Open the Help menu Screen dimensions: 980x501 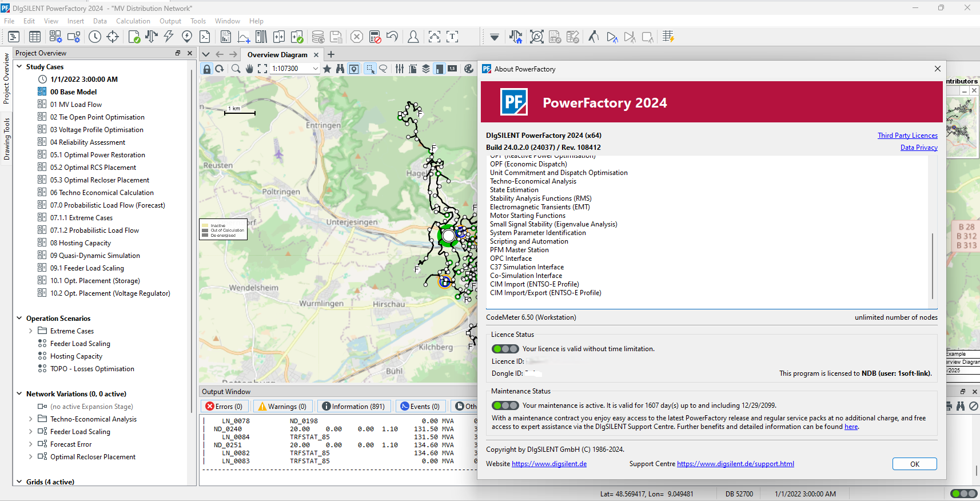click(x=256, y=21)
